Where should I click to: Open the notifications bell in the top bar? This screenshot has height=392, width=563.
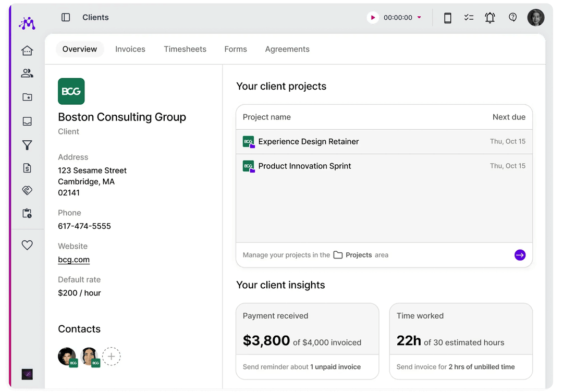[490, 17]
